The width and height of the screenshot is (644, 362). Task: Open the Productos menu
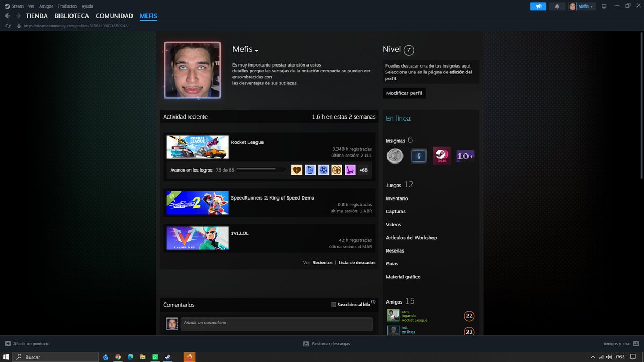pos(67,6)
